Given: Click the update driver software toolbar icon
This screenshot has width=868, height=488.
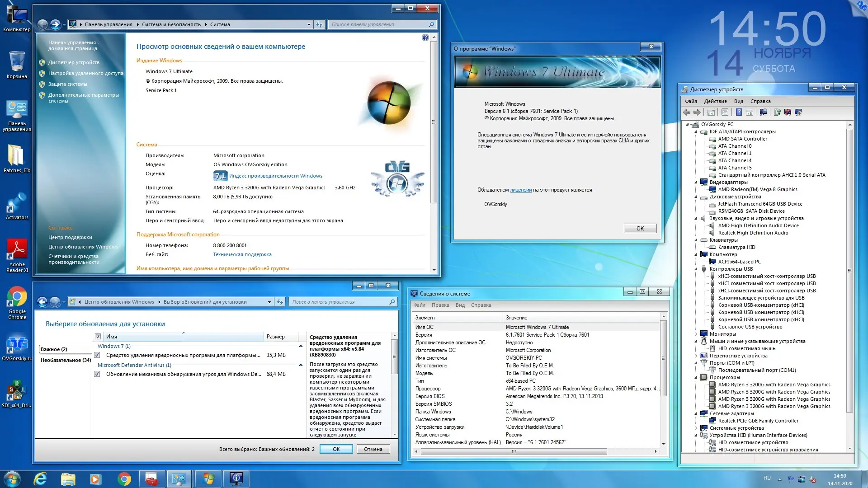Looking at the screenshot, I should coord(778,112).
